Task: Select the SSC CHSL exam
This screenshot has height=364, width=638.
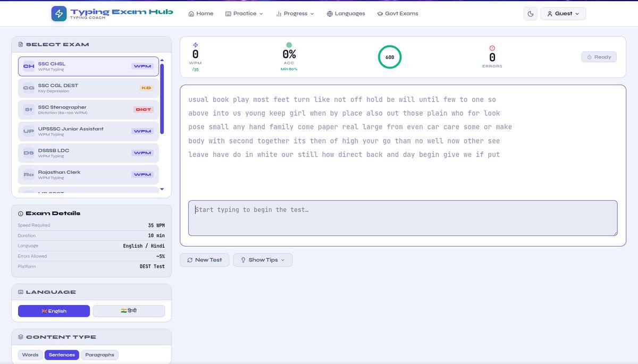Action: (88, 66)
